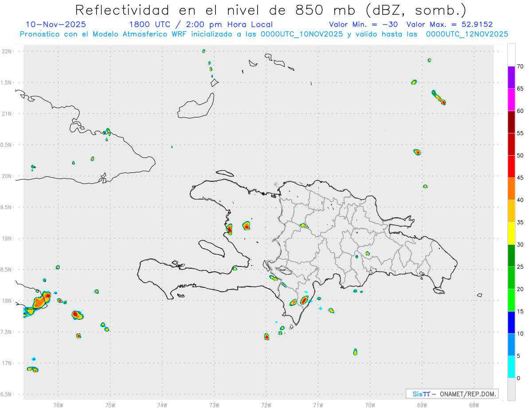The height and width of the screenshot is (411, 532).
Task: Click the '17N' latitude axis label
Action: (x=6, y=363)
